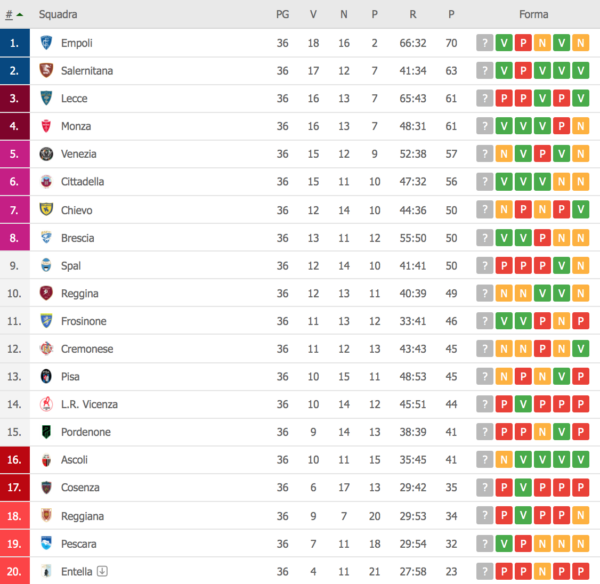Click the Monza team logo
This screenshot has height=584, width=600.
[46, 126]
